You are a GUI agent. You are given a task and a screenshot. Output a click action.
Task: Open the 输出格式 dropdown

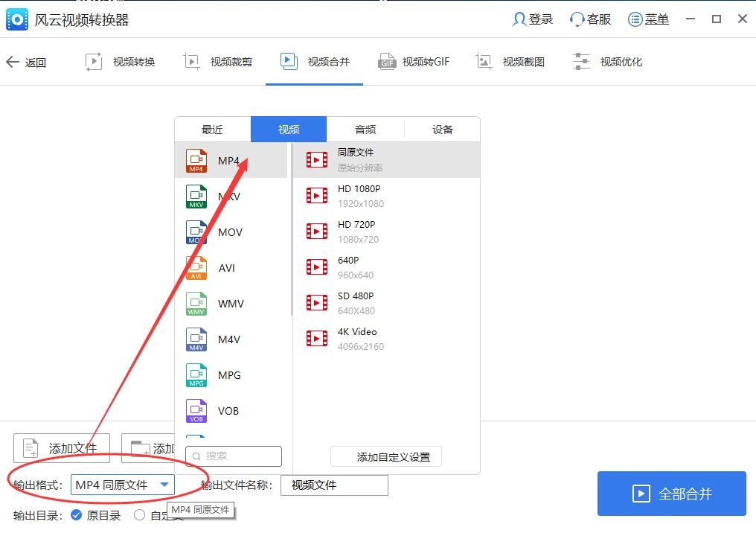click(122, 485)
